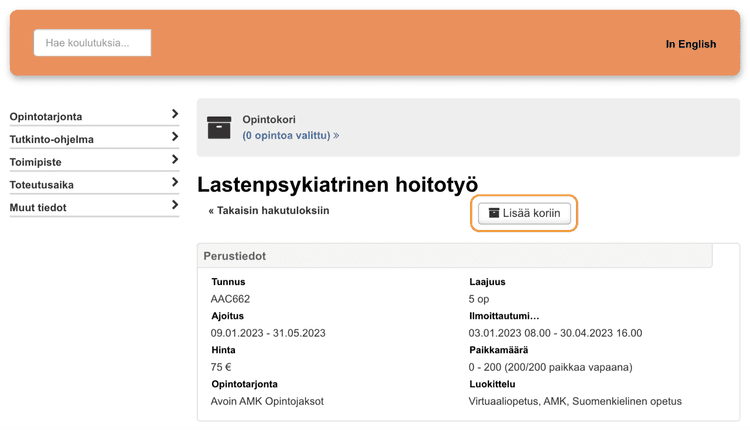The height and width of the screenshot is (430, 750).
Task: Click the Lisää koriin button
Action: [524, 213]
